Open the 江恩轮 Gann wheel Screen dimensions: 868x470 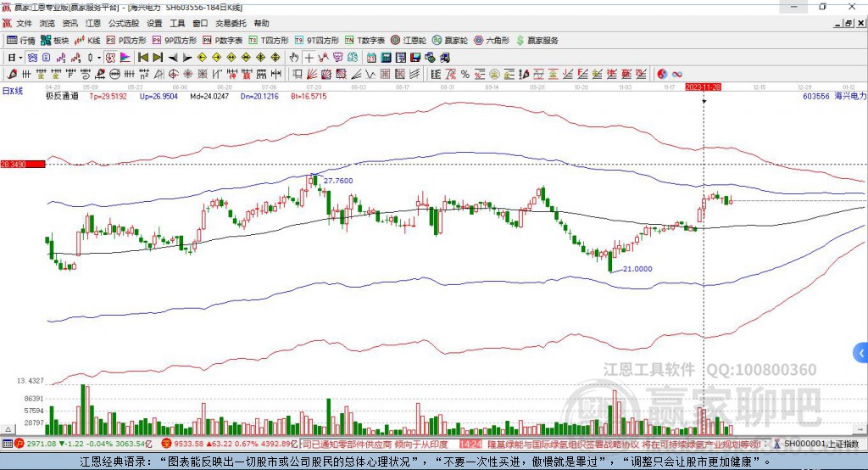(x=409, y=41)
